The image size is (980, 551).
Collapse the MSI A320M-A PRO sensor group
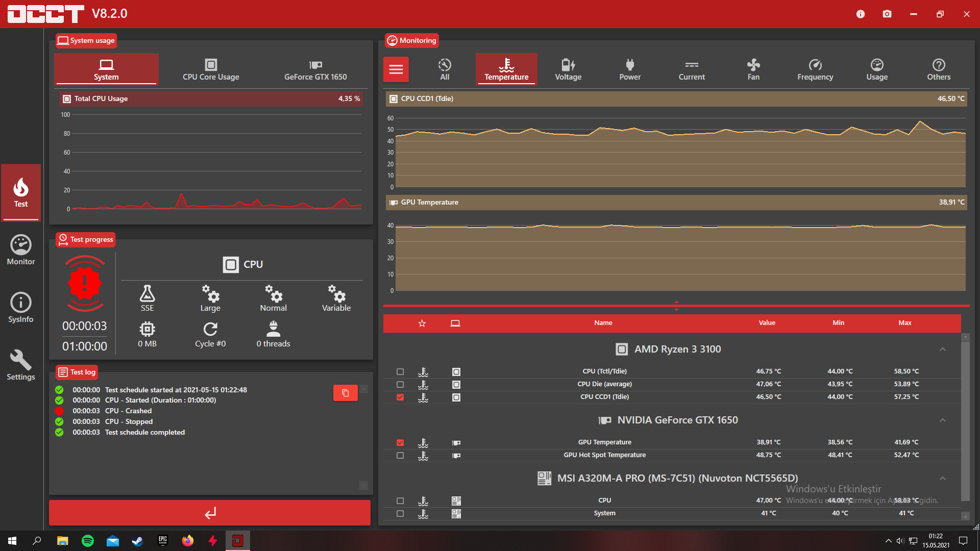943,479
